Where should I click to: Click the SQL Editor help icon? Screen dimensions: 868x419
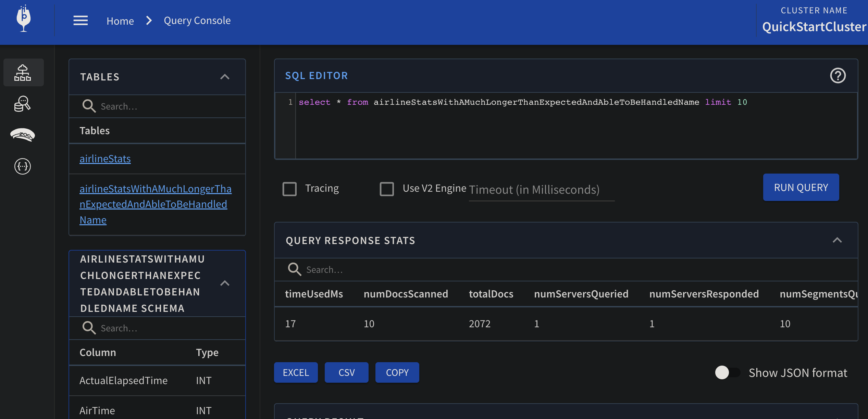838,76
